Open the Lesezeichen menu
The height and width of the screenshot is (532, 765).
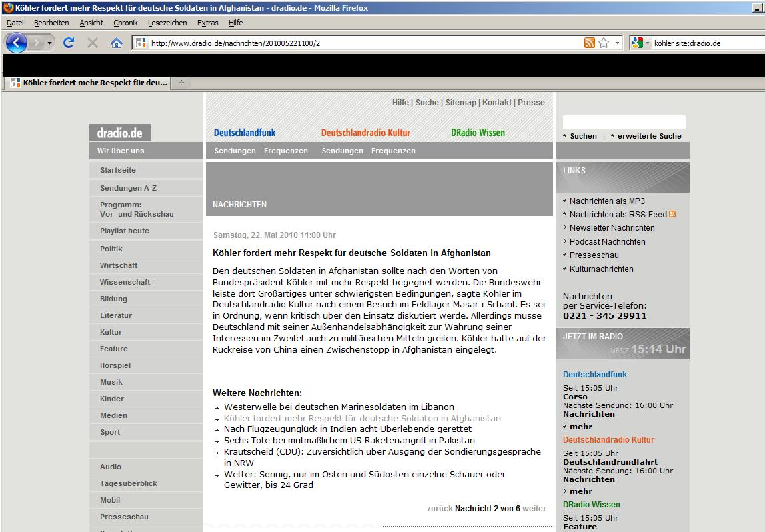click(x=167, y=23)
